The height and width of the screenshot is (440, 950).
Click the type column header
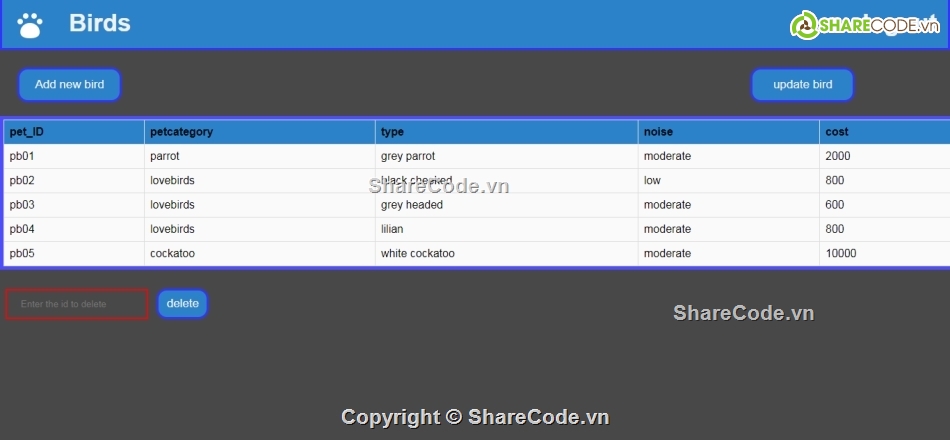[392, 132]
